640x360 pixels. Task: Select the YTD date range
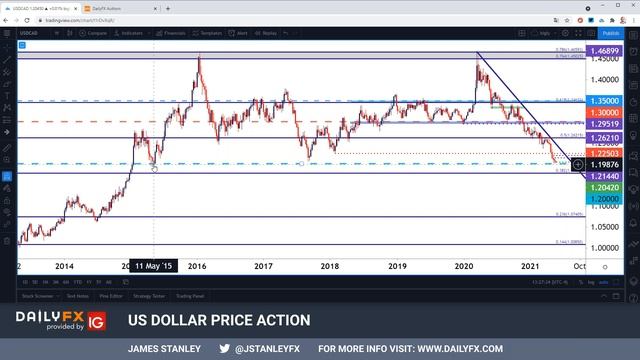pyautogui.click(x=77, y=282)
